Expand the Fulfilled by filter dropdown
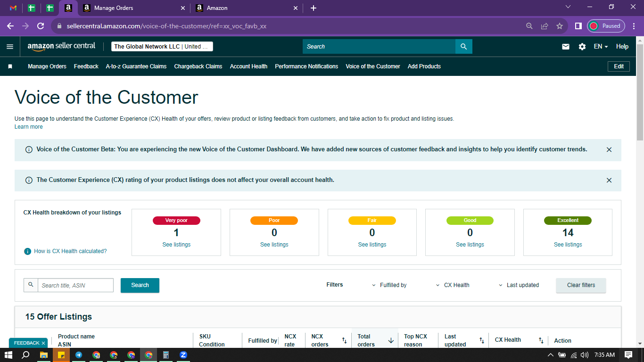This screenshot has height=362, width=644. coord(389,285)
